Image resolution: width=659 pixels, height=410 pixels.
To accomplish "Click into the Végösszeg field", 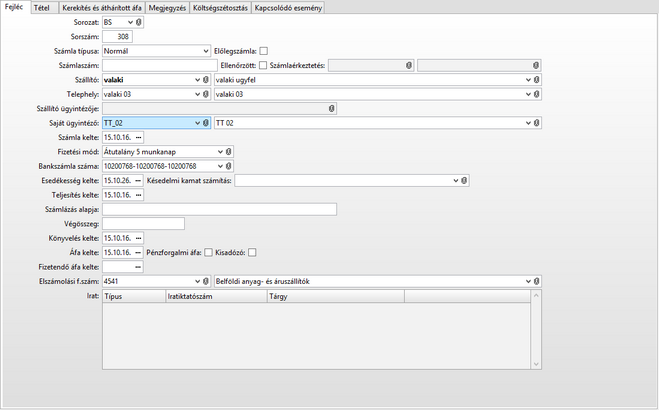I will (143, 224).
